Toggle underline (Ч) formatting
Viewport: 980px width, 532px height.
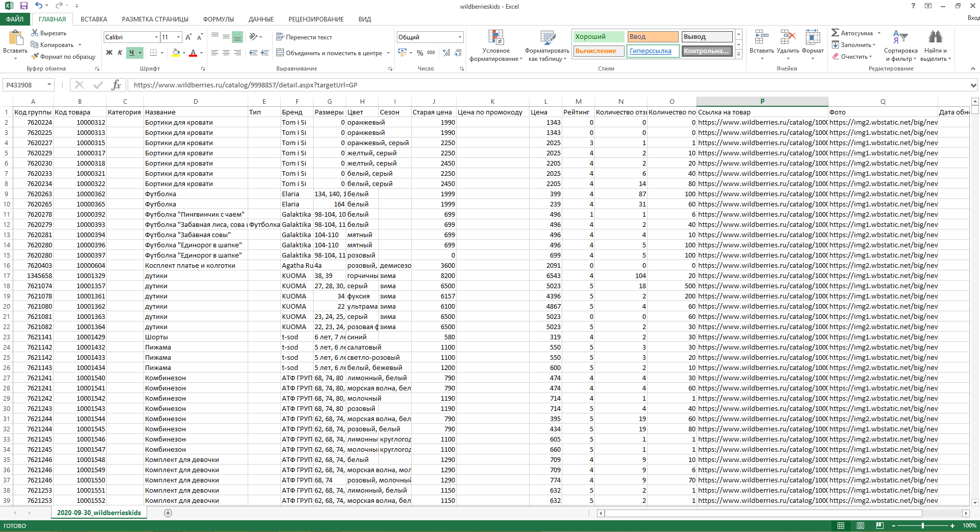click(132, 53)
